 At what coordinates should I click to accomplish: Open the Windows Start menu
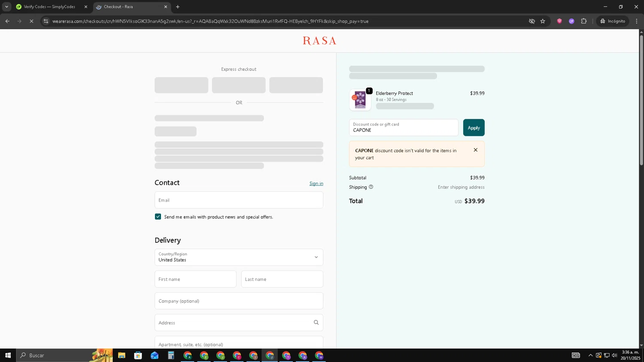(8, 355)
